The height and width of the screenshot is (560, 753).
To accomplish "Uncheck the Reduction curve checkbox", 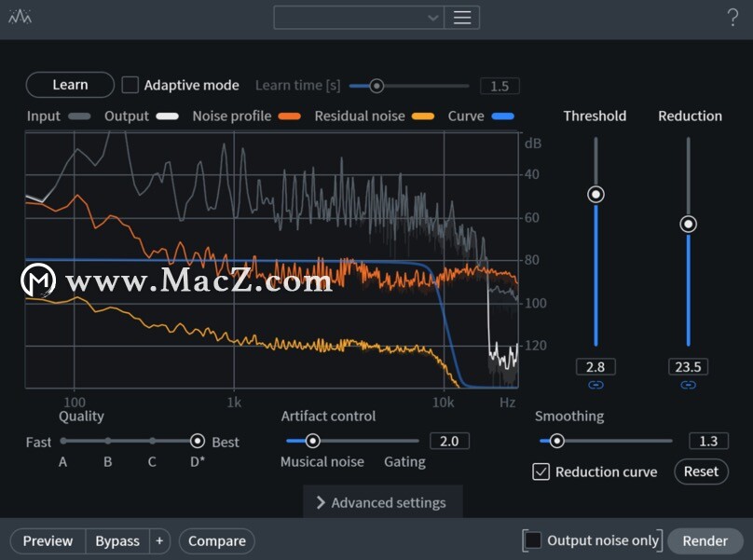I will point(541,471).
